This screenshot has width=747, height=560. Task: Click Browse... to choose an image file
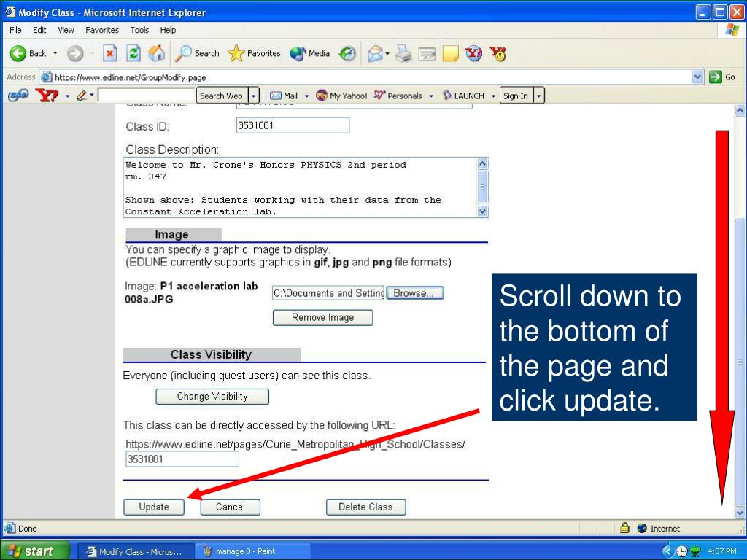pyautogui.click(x=415, y=293)
